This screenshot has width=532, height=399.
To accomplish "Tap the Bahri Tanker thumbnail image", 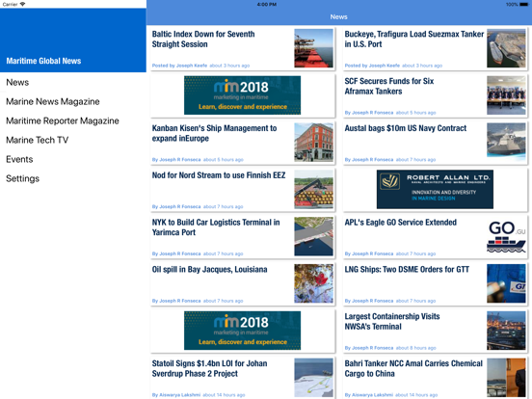I will (506, 378).
